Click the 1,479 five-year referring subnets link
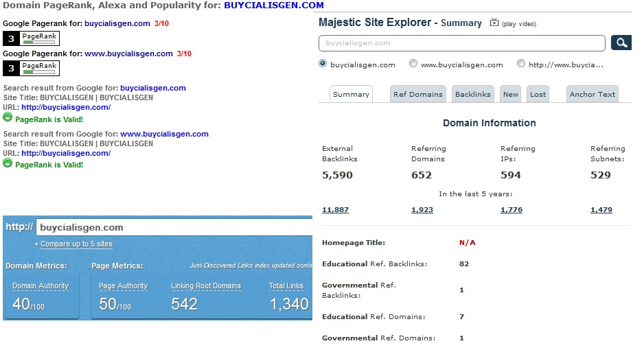This screenshot has height=350, width=644. point(601,210)
